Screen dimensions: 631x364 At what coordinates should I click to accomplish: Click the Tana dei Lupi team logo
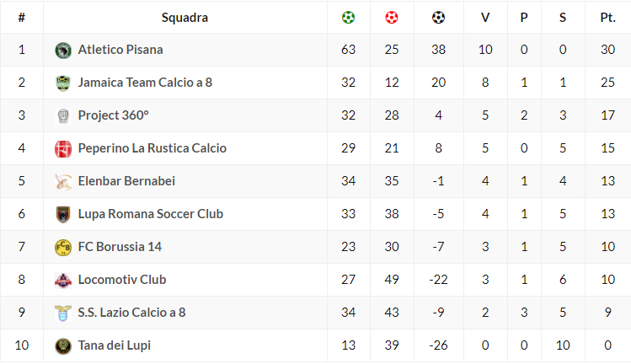pyautogui.click(x=62, y=345)
